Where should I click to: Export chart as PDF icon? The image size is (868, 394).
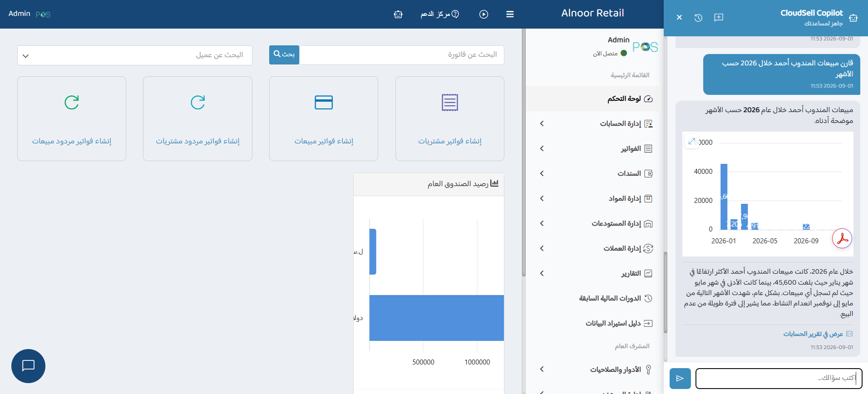(x=842, y=238)
